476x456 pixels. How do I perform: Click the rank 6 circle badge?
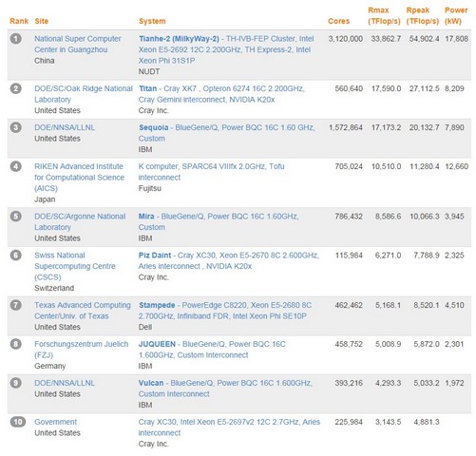coord(16,255)
